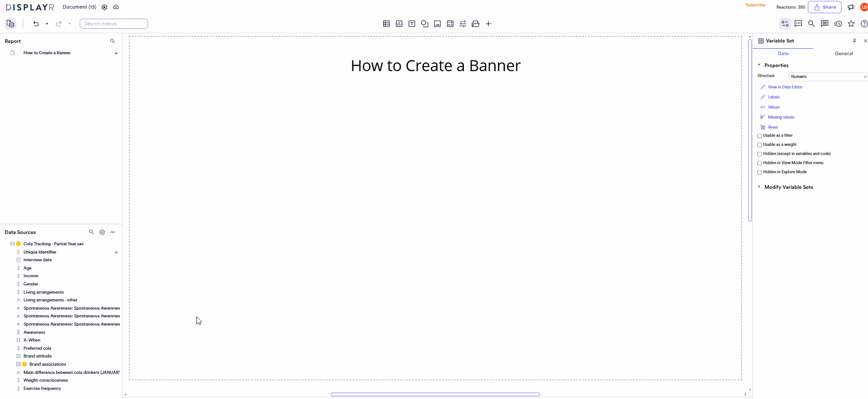The image size is (868, 399).
Task: Open the lined speech bubble icon
Action: click(x=825, y=24)
